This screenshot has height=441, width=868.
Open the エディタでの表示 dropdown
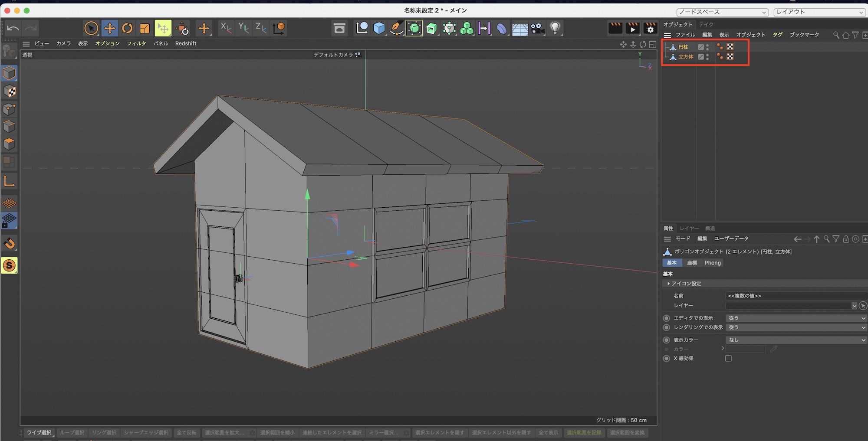795,318
